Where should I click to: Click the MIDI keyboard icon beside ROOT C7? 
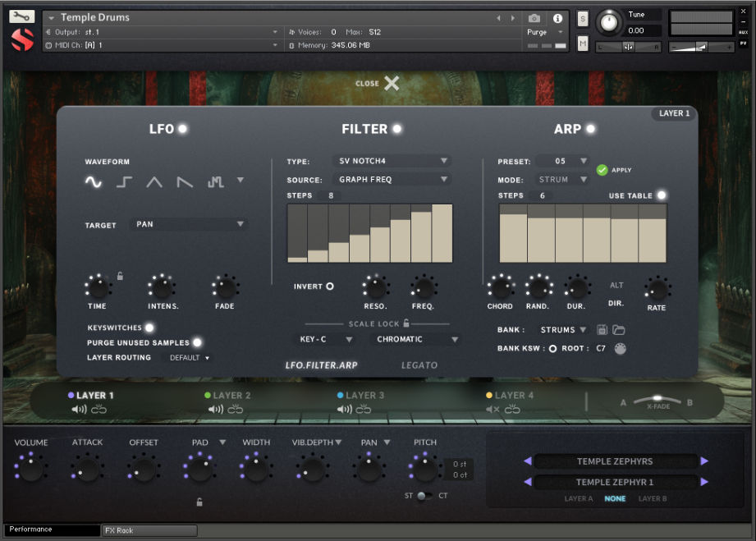(x=621, y=348)
